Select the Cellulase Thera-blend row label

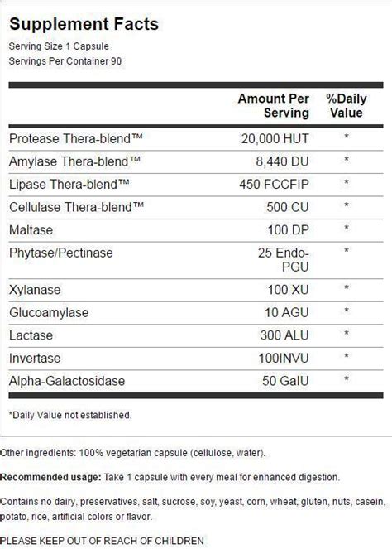tap(77, 207)
